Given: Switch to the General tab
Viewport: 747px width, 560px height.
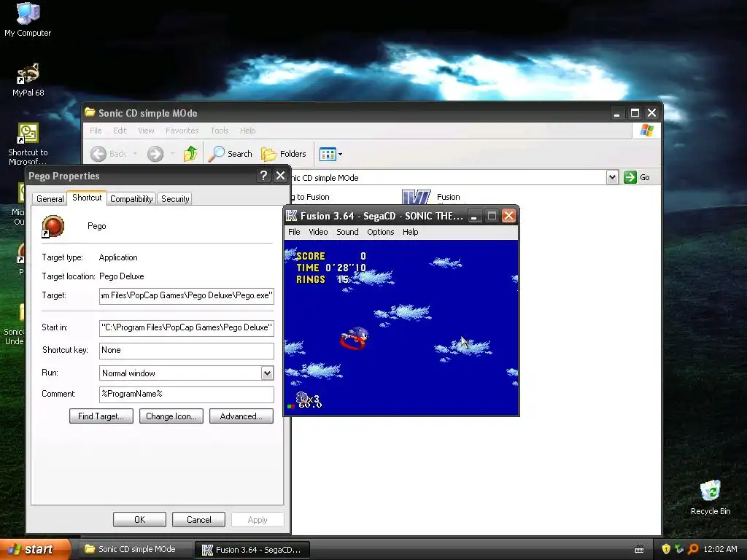Looking at the screenshot, I should point(50,199).
